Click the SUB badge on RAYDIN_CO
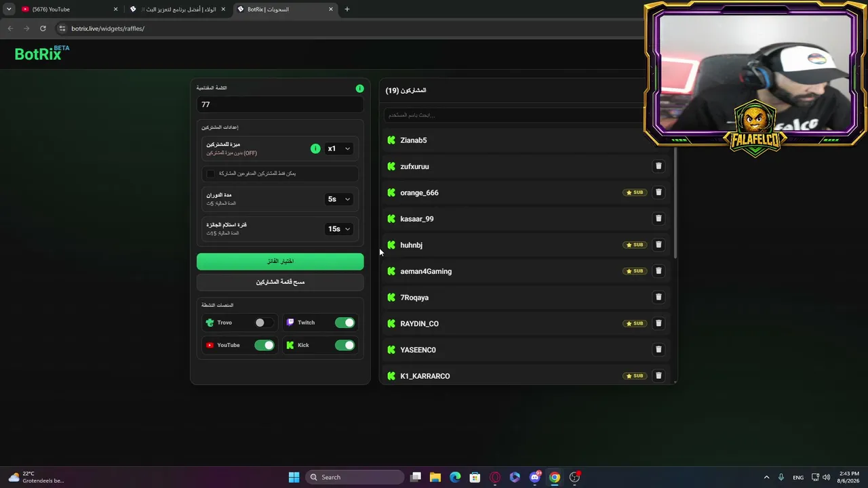868x488 pixels. click(x=635, y=323)
